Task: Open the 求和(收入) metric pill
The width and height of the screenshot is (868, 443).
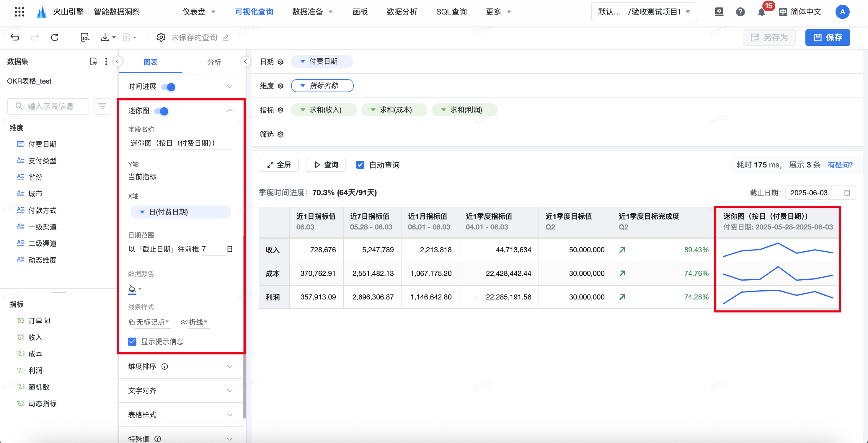Action: tap(324, 110)
